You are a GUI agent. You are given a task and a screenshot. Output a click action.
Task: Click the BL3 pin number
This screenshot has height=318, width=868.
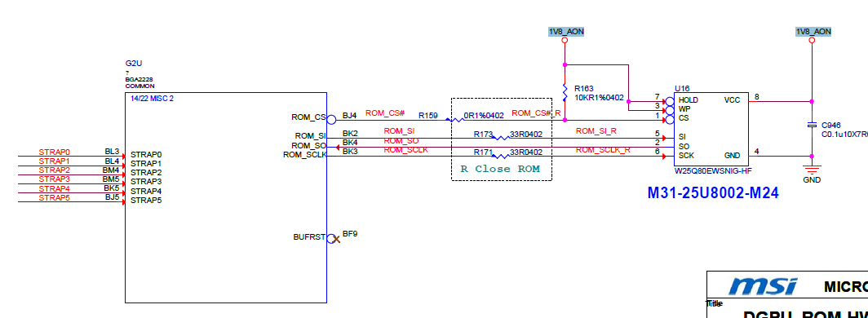[x=112, y=152]
